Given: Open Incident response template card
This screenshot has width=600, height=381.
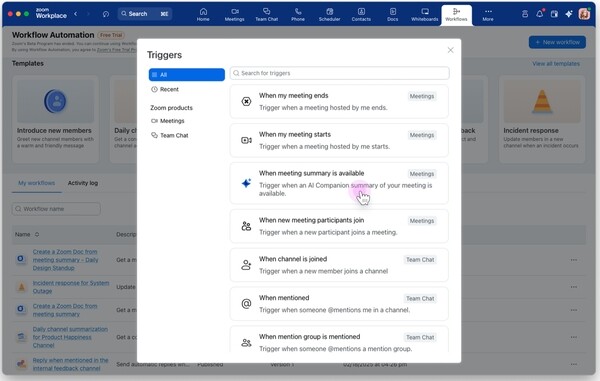Looking at the screenshot, I should pyautogui.click(x=542, y=119).
